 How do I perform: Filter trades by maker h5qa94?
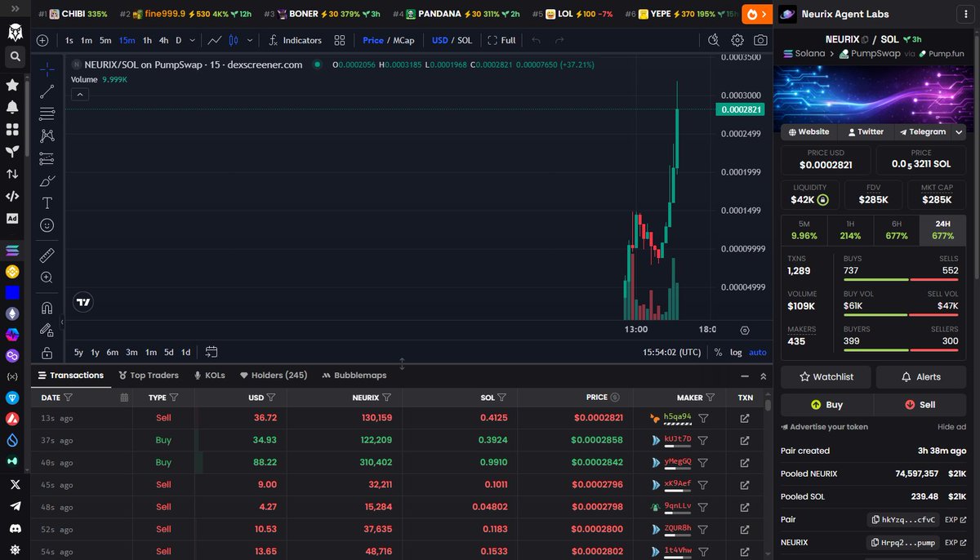703,418
